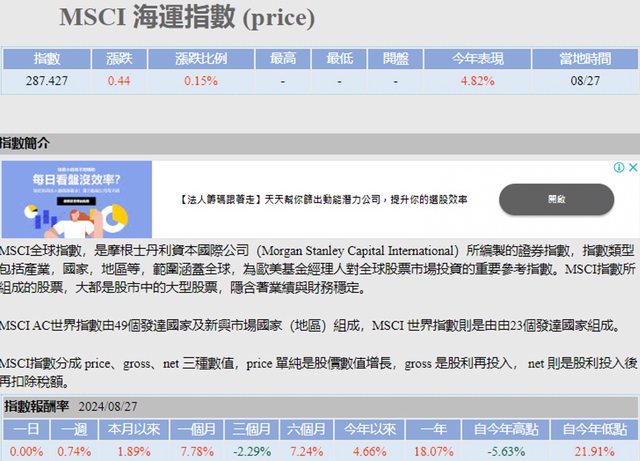Click the 開啟 button in the ad
Image resolution: width=640 pixels, height=461 pixels.
(x=556, y=199)
